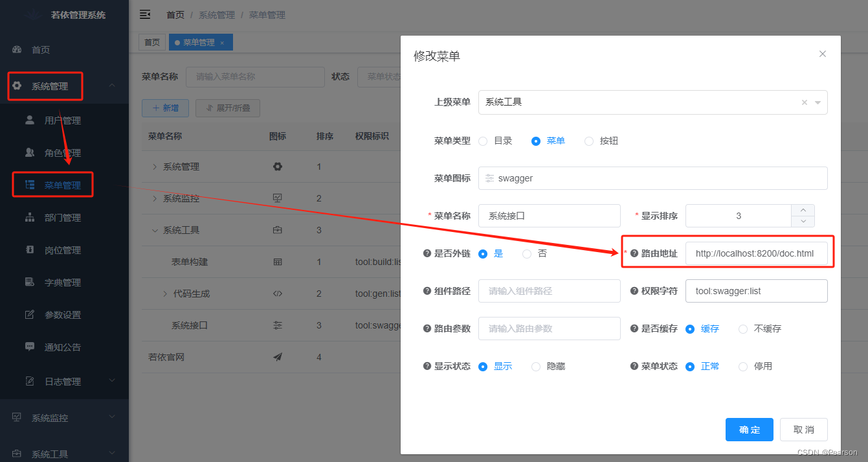The width and height of the screenshot is (868, 462).
Task: Click the hamburger sidebar collapse icon
Action: (144, 14)
